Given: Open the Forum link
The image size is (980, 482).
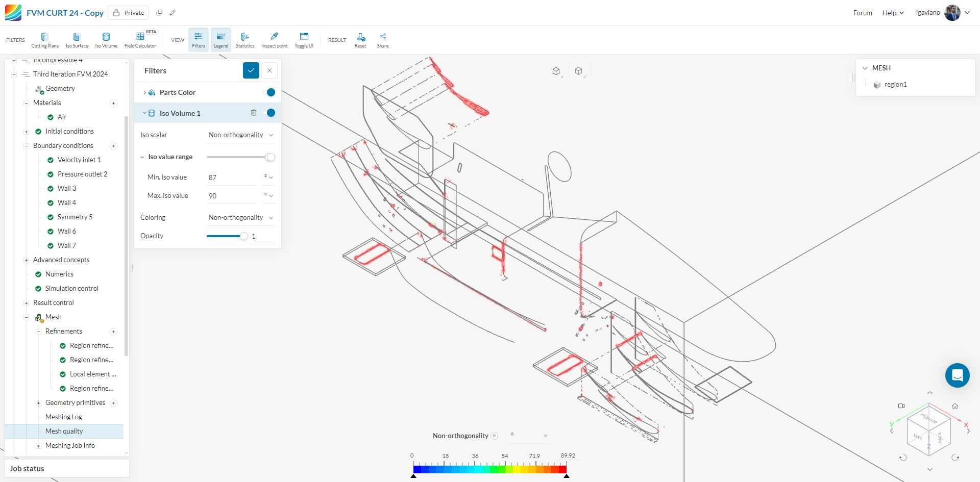Looking at the screenshot, I should [862, 13].
